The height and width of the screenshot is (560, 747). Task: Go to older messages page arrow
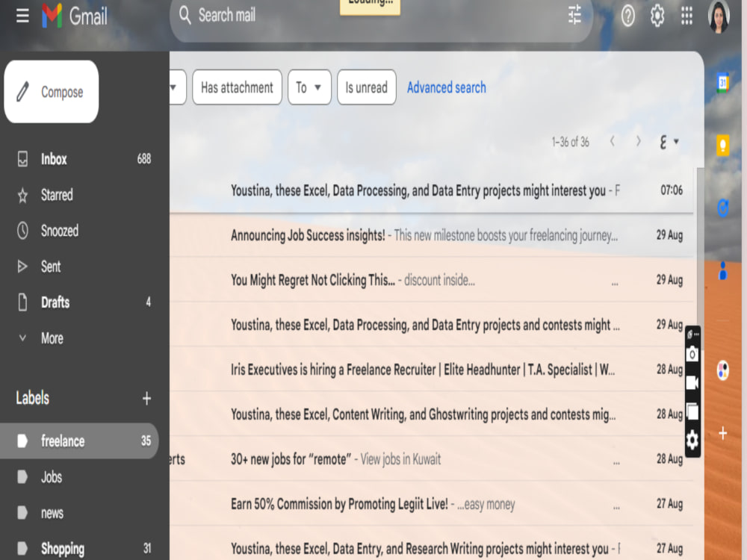tap(639, 141)
